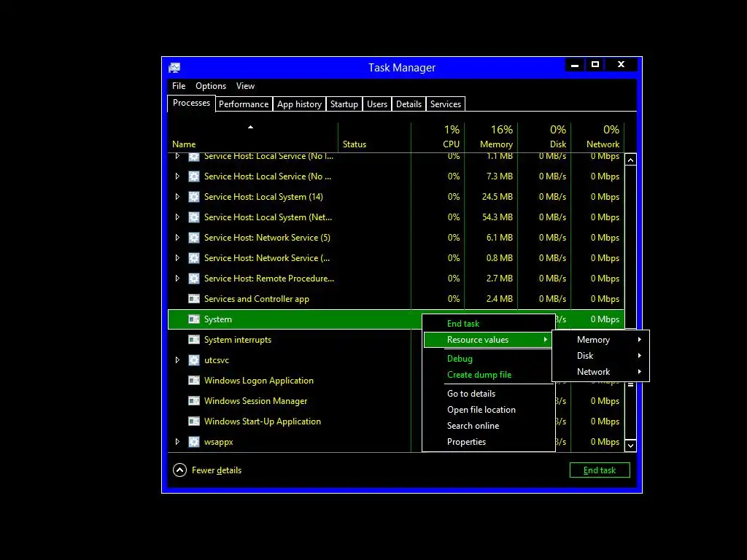Sort processes by Disk column header
Image resolution: width=747 pixels, height=560 pixels.
544,136
